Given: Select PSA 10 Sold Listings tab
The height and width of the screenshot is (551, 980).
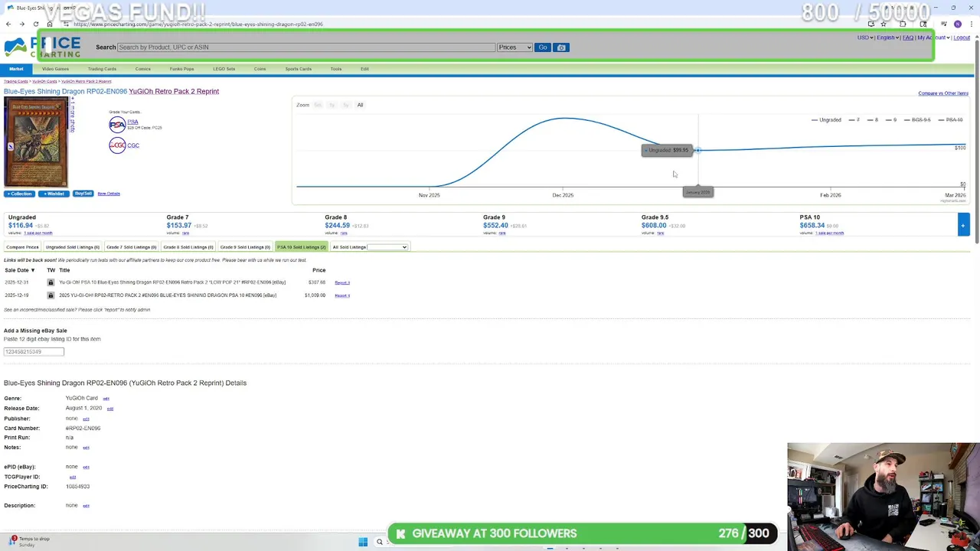Looking at the screenshot, I should 302,247.
